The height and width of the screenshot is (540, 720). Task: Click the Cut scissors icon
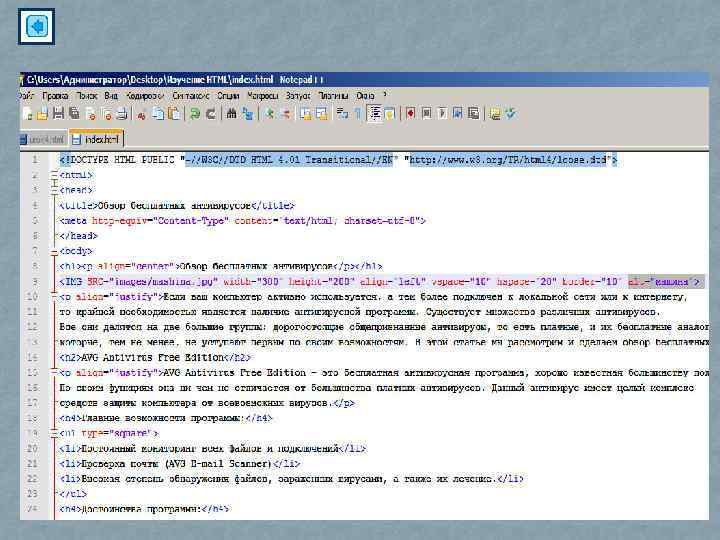tap(141, 113)
